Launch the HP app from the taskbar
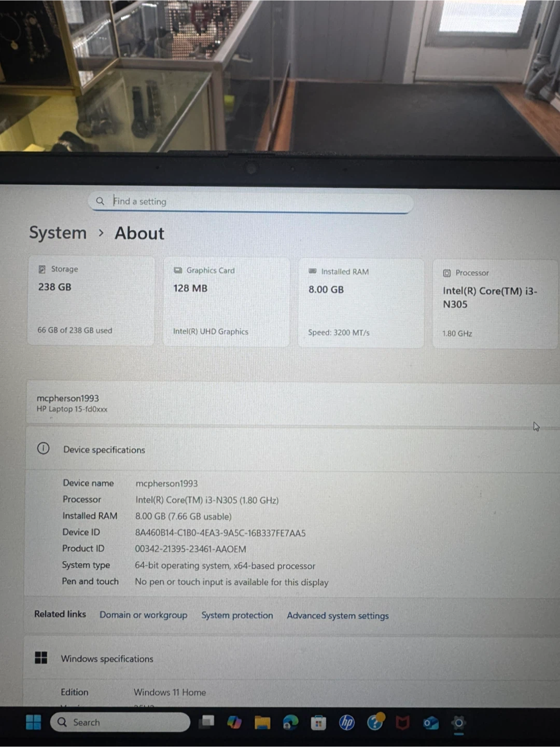Screen dimensions: 560x747 click(x=346, y=722)
